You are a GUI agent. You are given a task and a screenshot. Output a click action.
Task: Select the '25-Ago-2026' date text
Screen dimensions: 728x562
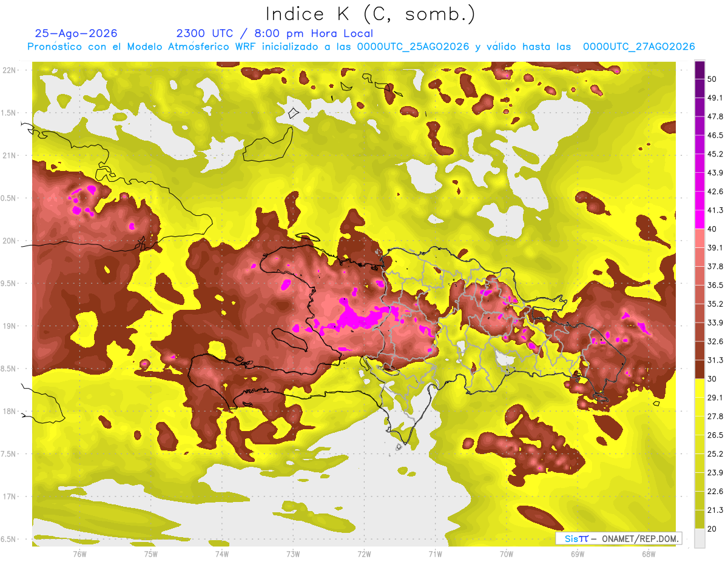pyautogui.click(x=76, y=33)
